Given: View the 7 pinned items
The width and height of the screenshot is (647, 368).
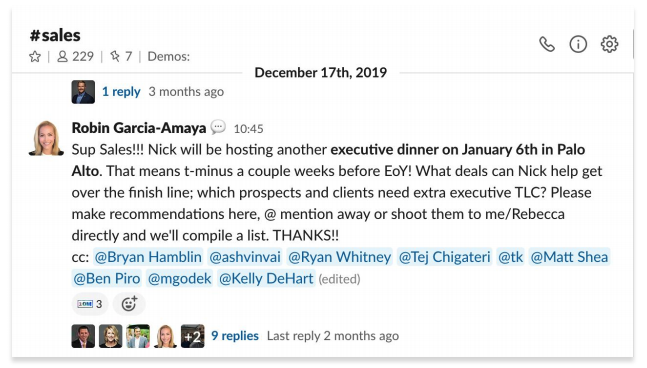Looking at the screenshot, I should 121,57.
